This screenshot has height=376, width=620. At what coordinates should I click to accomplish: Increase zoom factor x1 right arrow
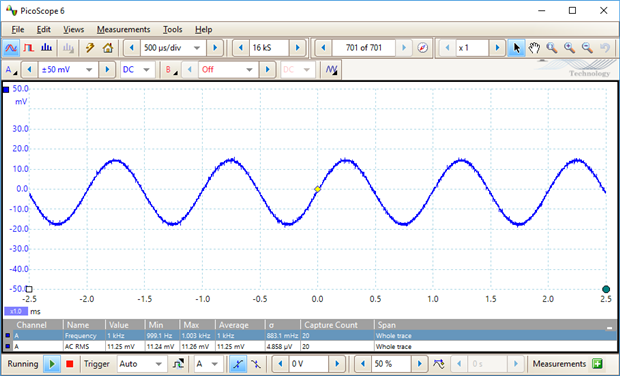point(497,48)
